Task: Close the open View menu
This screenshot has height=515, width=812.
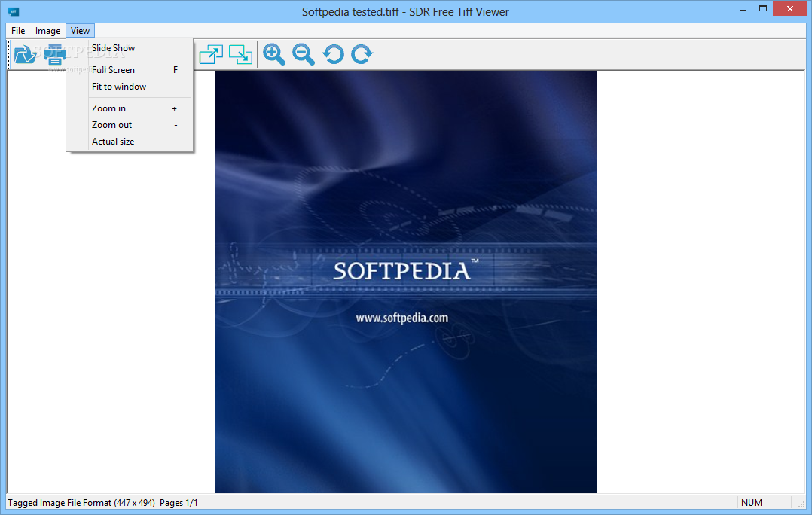Action: pos(81,31)
